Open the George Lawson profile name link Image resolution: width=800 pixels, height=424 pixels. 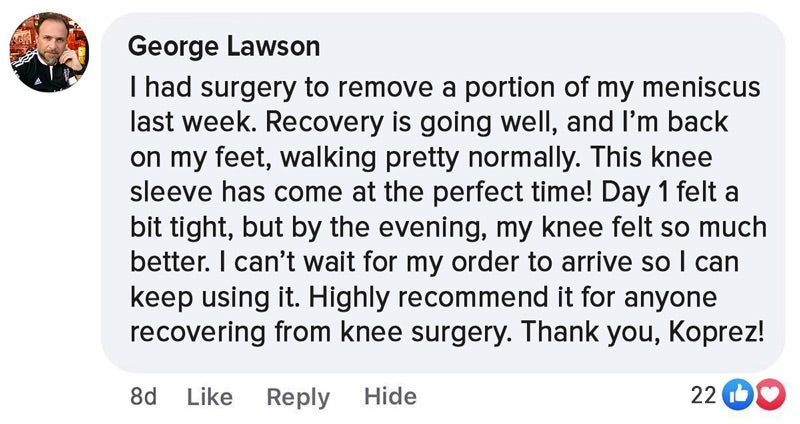point(223,46)
